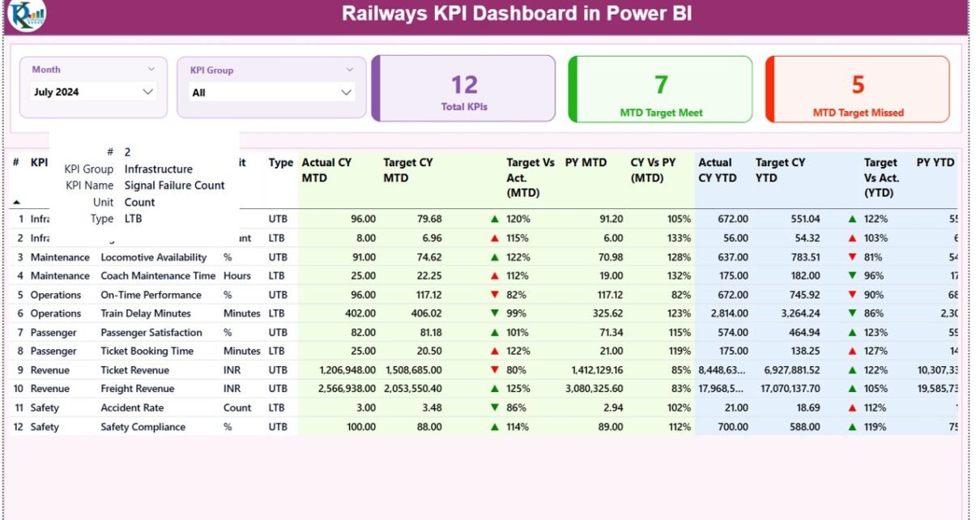Click green up arrow in Locomotive Availability MTD
Image resolution: width=980 pixels, height=520 pixels.
(x=494, y=257)
